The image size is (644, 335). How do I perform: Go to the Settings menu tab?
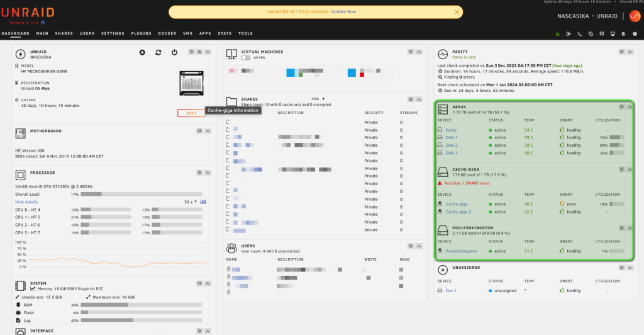(x=113, y=33)
